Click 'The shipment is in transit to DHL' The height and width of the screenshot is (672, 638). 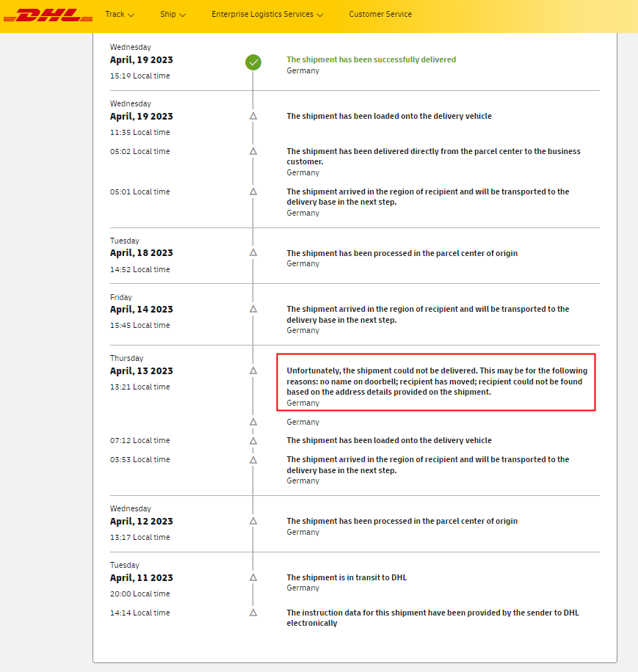(x=347, y=577)
